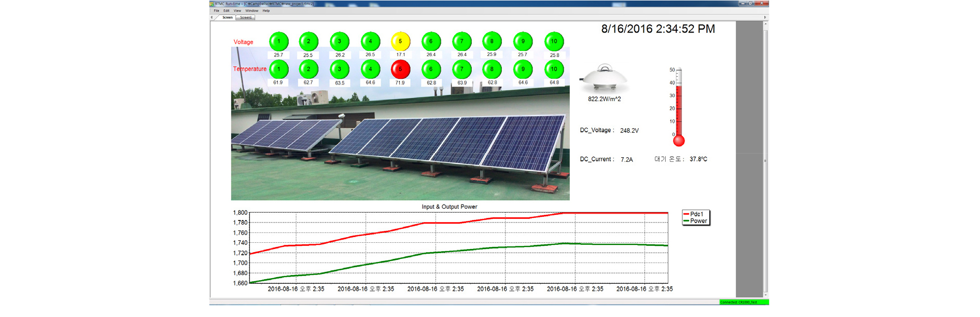Click the red thermometer gauge
The width and height of the screenshot is (980, 317).
[678, 106]
